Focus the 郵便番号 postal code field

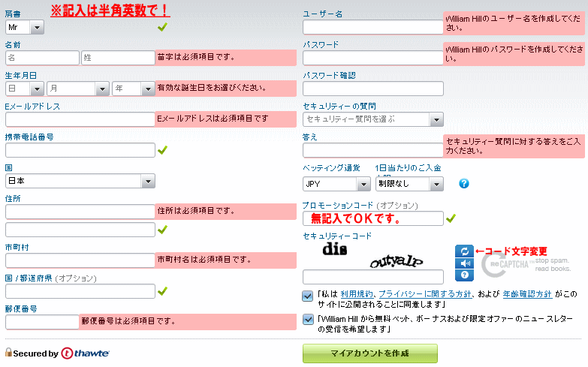point(42,322)
